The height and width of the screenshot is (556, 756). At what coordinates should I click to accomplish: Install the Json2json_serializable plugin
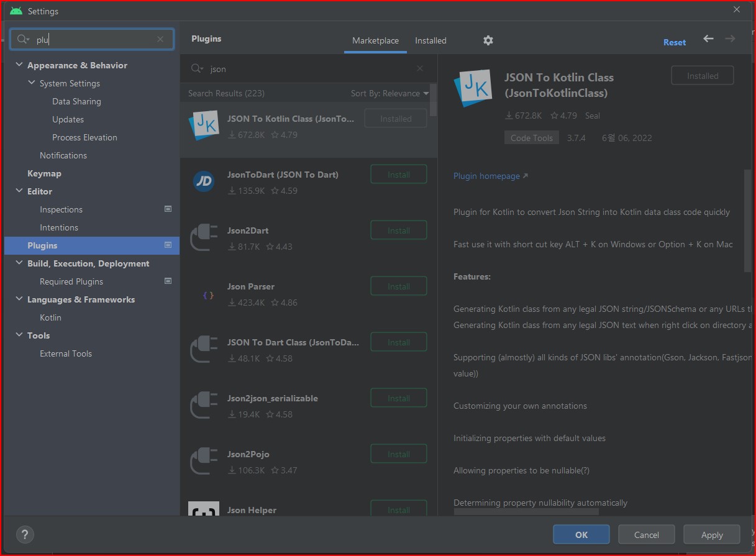[399, 398]
